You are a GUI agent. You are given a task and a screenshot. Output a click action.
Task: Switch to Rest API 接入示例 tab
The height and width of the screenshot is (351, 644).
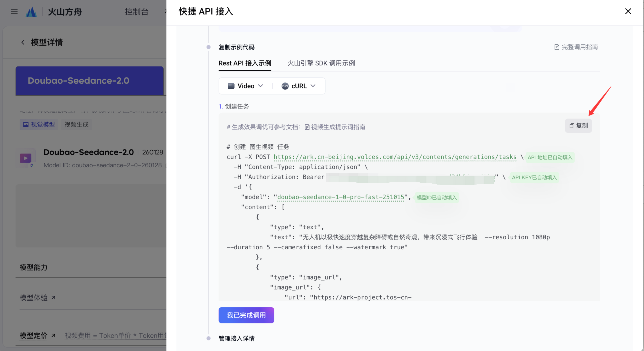click(x=245, y=63)
